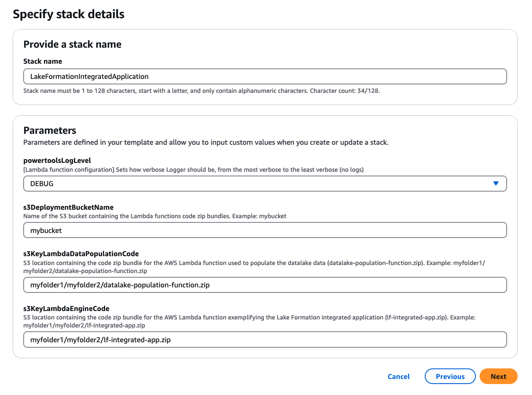Click the dropdown arrow next to DEBUG

tap(497, 184)
